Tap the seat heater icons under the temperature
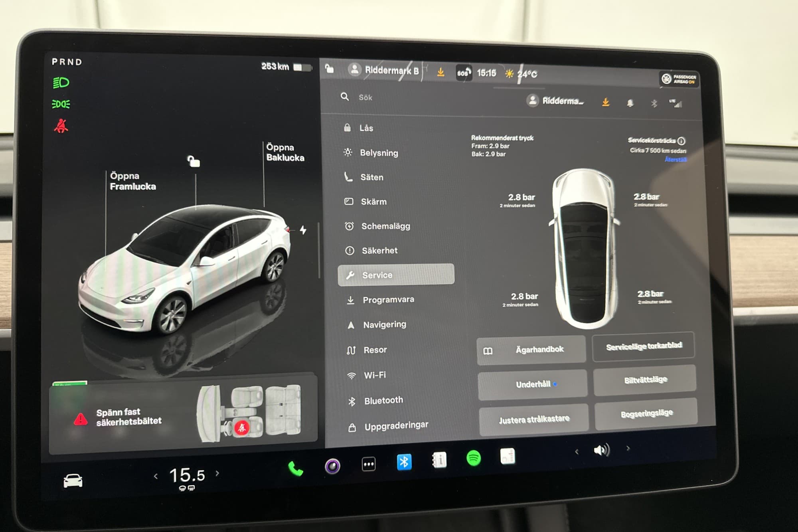 [x=187, y=488]
